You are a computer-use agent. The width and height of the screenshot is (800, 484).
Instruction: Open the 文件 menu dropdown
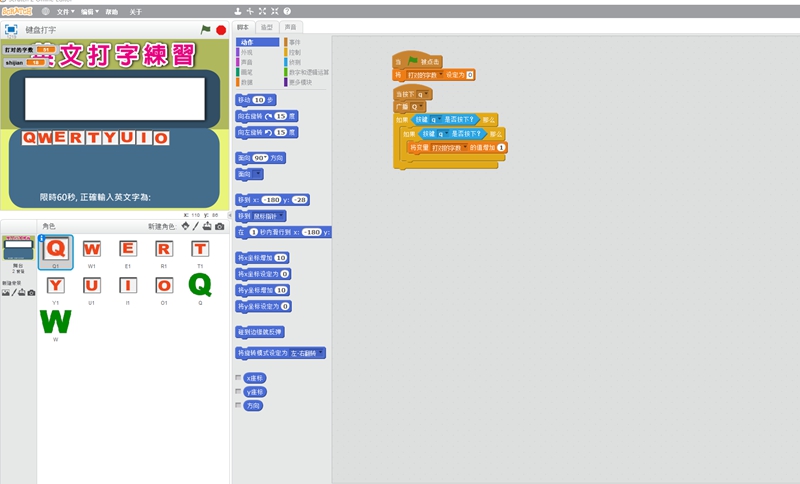64,11
